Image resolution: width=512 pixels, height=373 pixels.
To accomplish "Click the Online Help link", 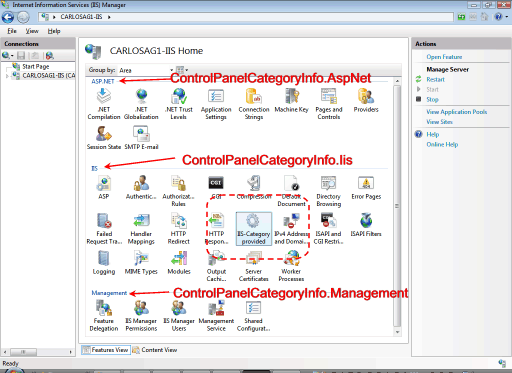I will point(442,145).
